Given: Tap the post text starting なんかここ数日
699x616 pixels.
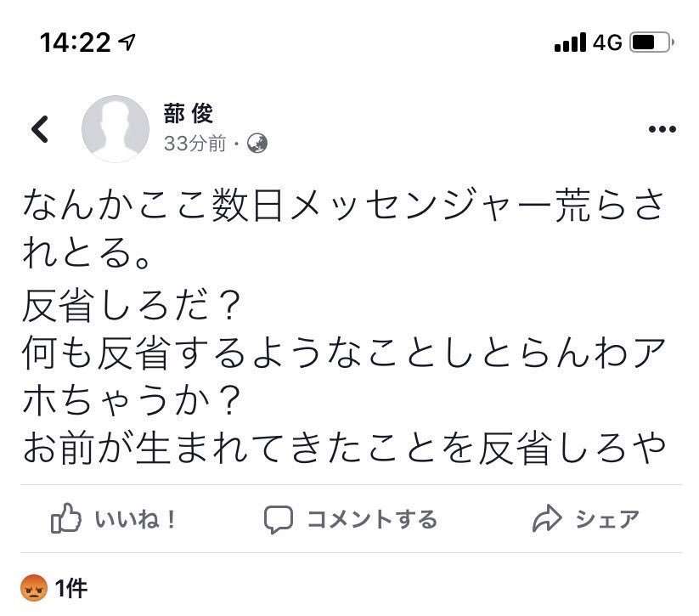Looking at the screenshot, I should pyautogui.click(x=344, y=325).
